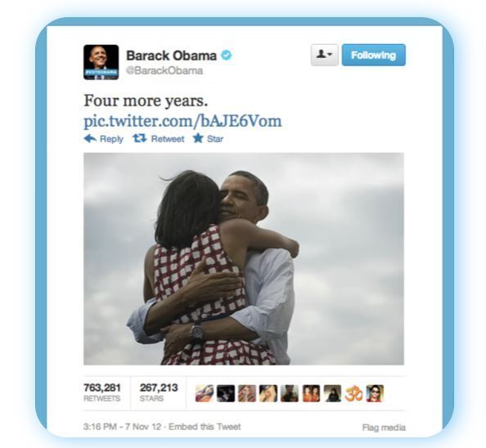The image size is (486, 448).
Task: Open the last retweeter avatar with sunglasses
Action: click(x=375, y=393)
